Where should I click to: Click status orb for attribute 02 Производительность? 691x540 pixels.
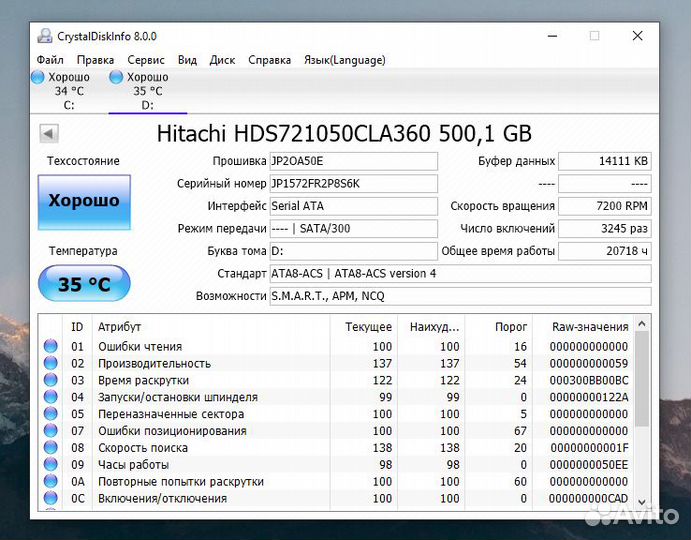coord(51,363)
